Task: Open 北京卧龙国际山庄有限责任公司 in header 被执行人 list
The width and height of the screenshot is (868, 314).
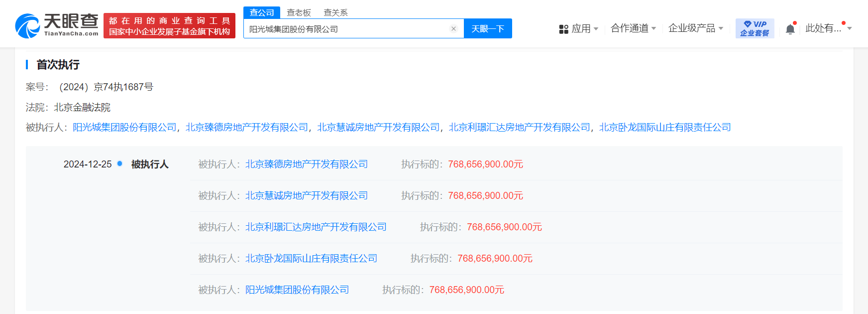Action: coord(665,128)
